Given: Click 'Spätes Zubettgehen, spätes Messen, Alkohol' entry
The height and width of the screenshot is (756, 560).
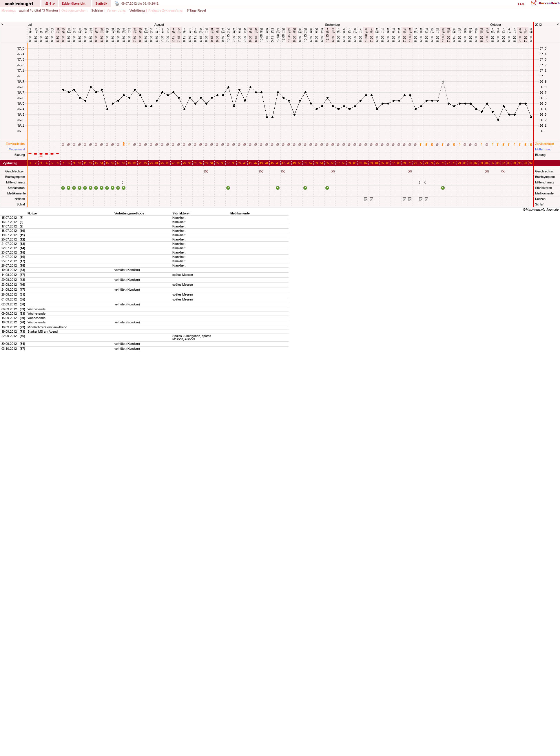Looking at the screenshot, I should [191, 338].
